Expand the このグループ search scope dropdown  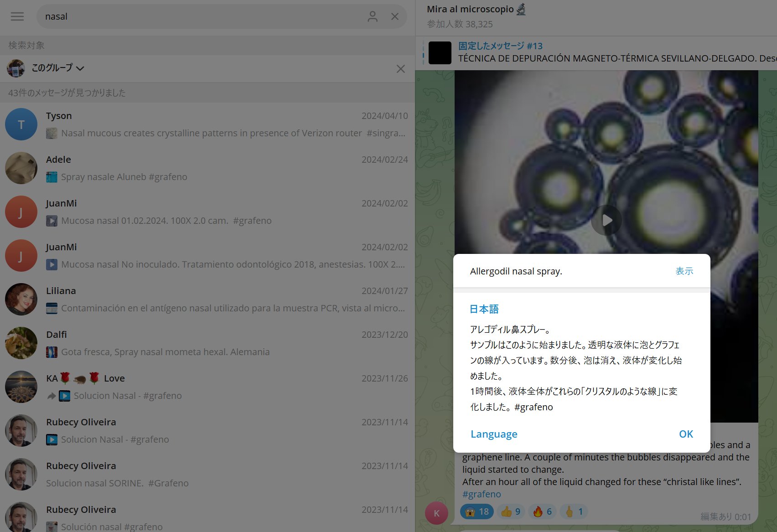(58, 68)
